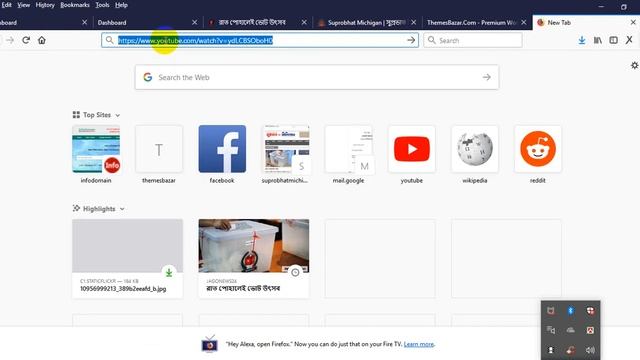Image resolution: width=640 pixels, height=360 pixels.
Task: Click the magnifier icon in the address bar
Action: [109, 40]
